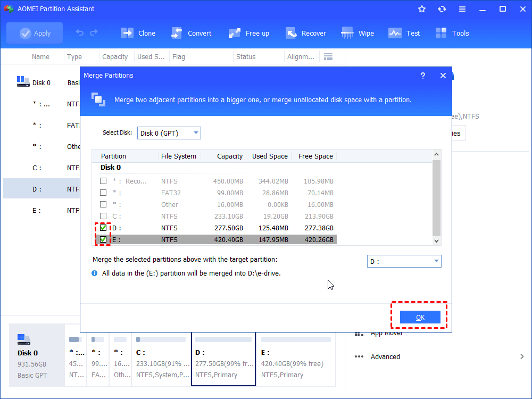Image resolution: width=532 pixels, height=399 pixels.
Task: Redo the pending operation
Action: pyautogui.click(x=94, y=33)
